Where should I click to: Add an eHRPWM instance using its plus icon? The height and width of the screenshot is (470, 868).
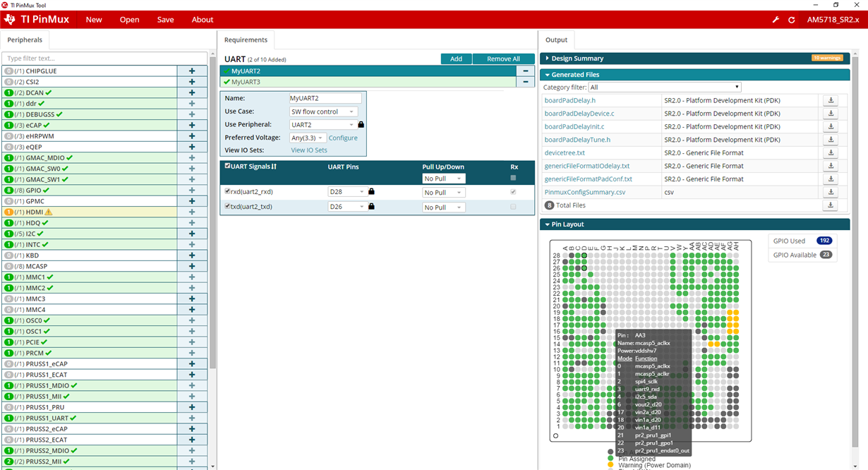[x=192, y=136]
